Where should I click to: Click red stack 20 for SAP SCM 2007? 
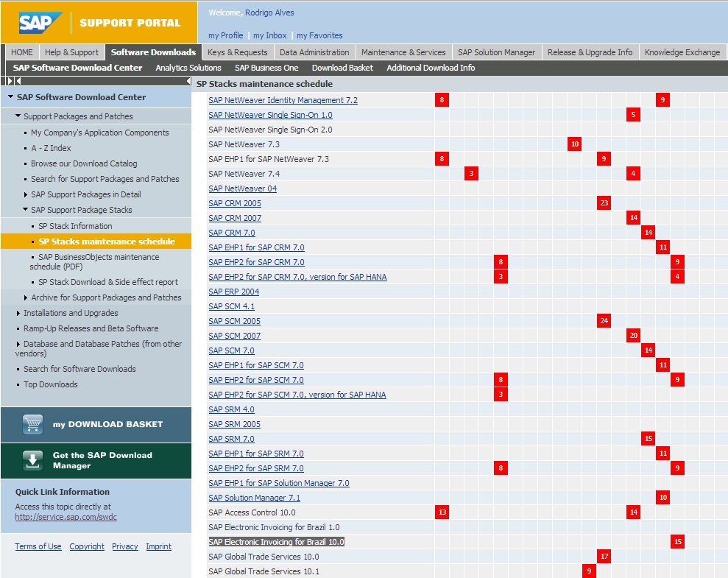point(633,335)
